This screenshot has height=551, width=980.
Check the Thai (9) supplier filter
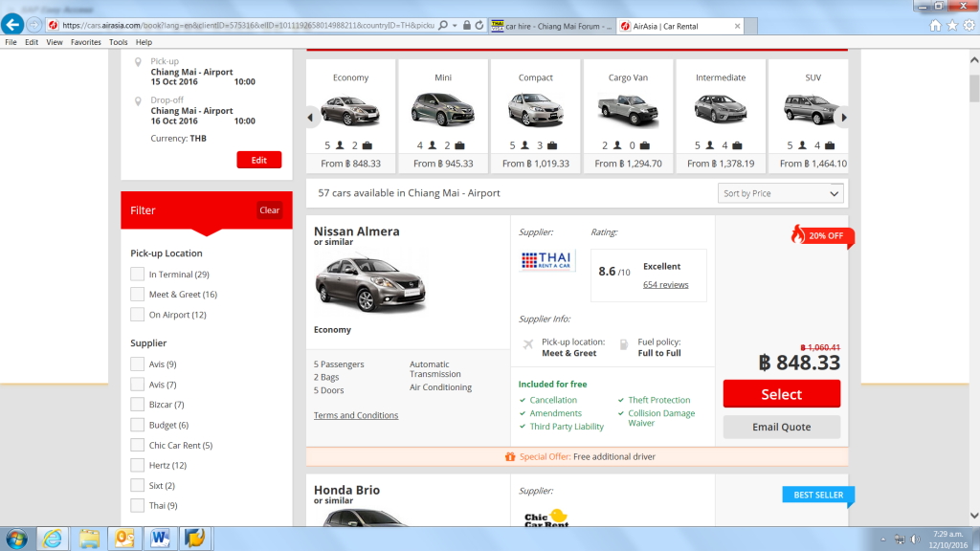coord(138,505)
